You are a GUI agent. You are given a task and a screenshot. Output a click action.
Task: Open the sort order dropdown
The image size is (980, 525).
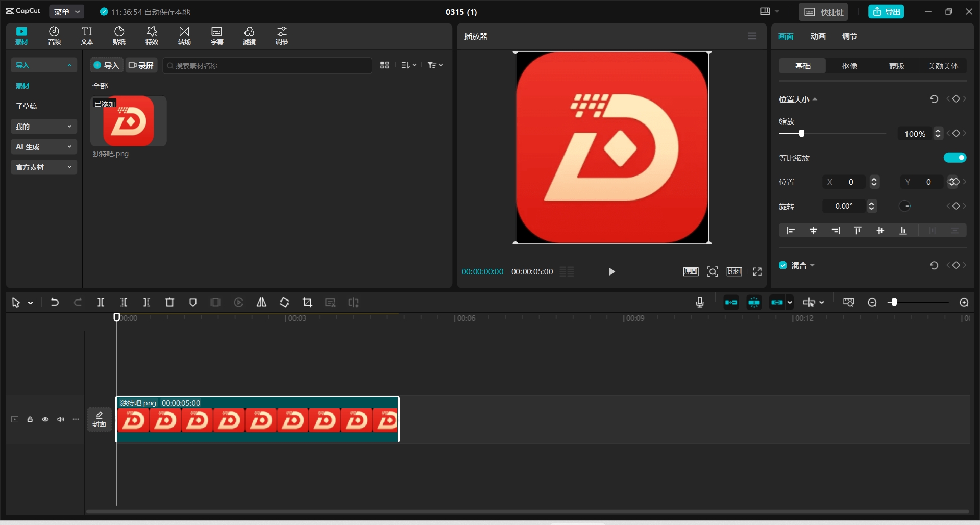409,65
